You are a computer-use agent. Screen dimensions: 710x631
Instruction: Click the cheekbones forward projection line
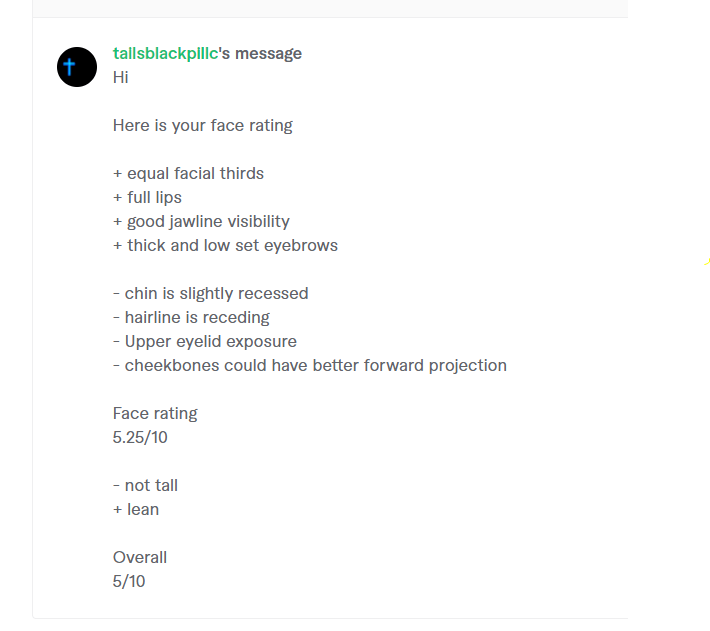point(310,366)
